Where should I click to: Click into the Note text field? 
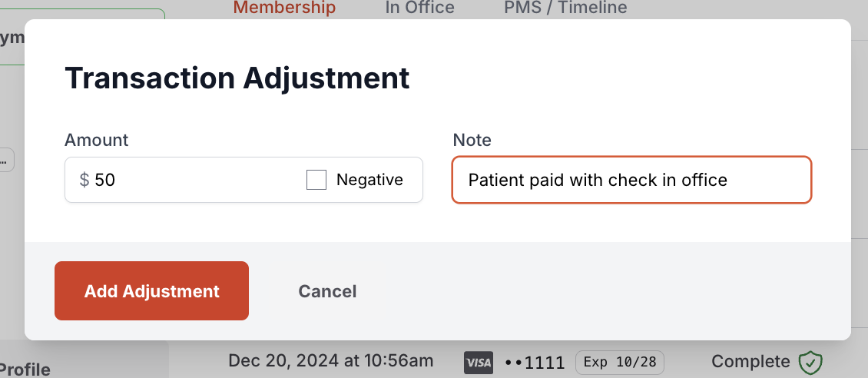[x=631, y=180]
